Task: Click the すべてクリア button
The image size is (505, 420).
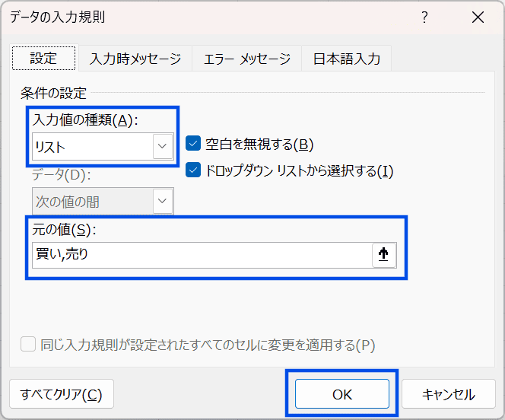Action: click(61, 394)
